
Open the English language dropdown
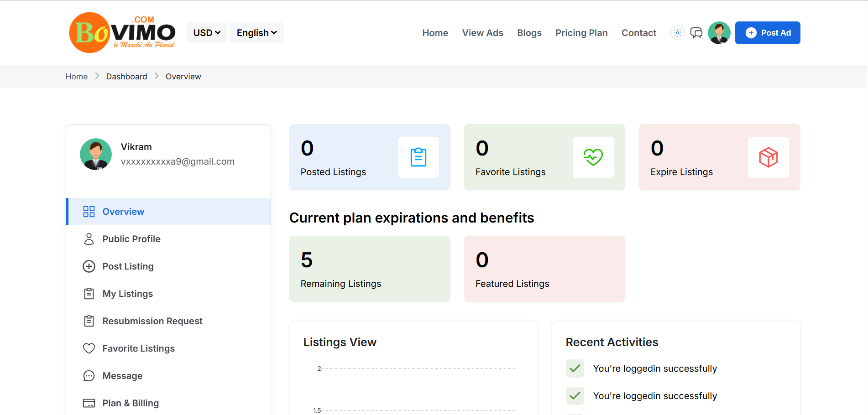point(256,33)
